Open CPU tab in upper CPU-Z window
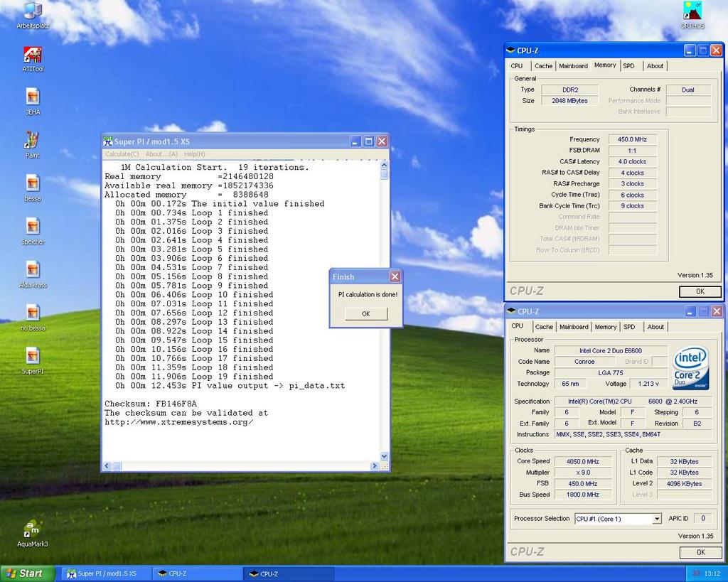Viewport: 728px width, 582px height. click(517, 66)
